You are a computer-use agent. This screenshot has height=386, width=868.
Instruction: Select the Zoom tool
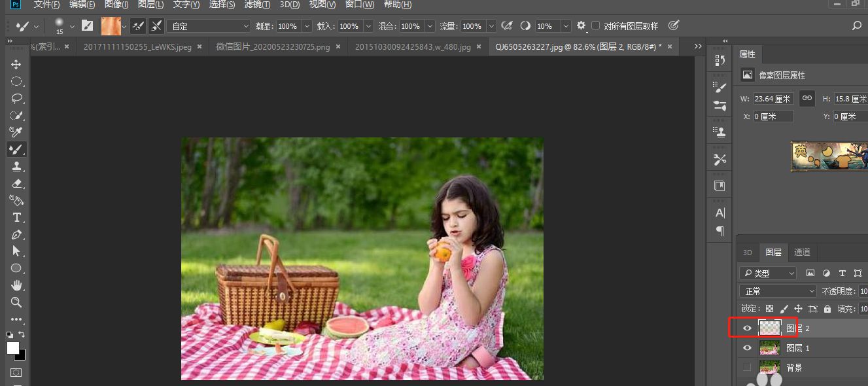tap(16, 302)
